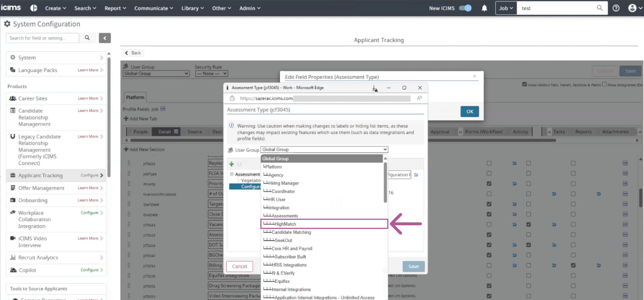Toggle first checkbox in jcf3025 row
This screenshot has height=300, width=644.
point(489,163)
